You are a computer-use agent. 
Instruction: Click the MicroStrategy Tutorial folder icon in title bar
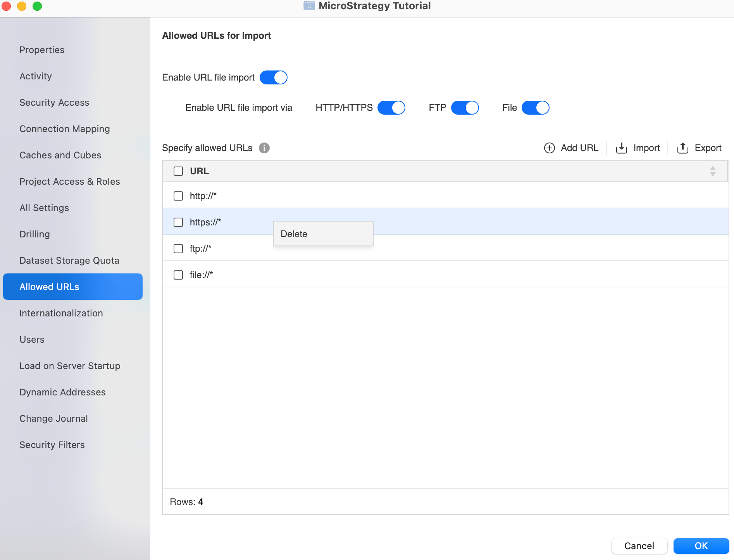coord(309,6)
